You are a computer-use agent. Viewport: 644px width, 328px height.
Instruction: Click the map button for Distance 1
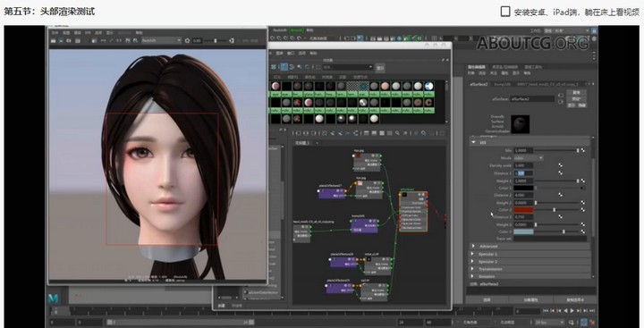560,173
